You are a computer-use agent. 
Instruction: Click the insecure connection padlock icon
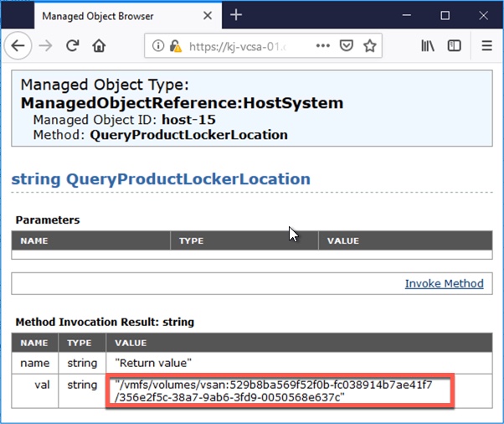tap(175, 46)
